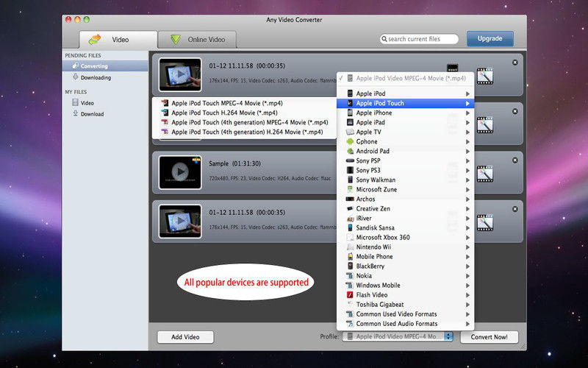This screenshot has height=368, width=588.
Task: Click the red Flash Video icon
Action: tap(350, 295)
